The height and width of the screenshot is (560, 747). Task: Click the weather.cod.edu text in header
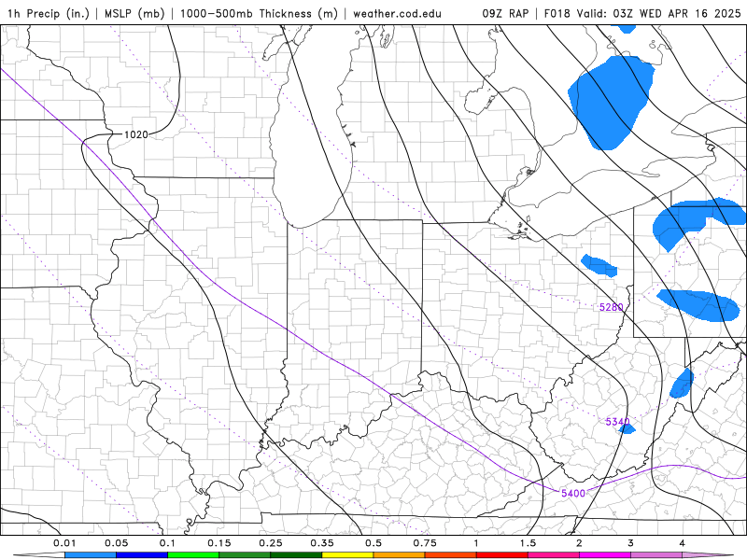[397, 13]
